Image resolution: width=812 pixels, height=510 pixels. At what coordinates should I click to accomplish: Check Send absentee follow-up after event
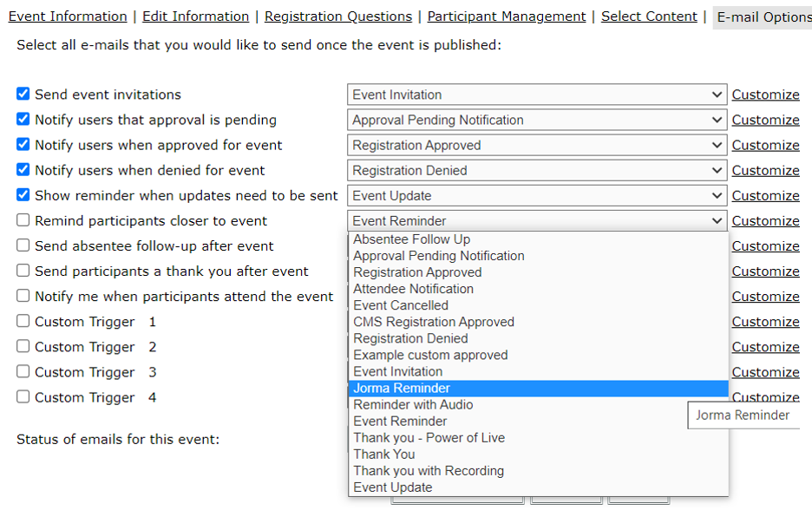(23, 245)
